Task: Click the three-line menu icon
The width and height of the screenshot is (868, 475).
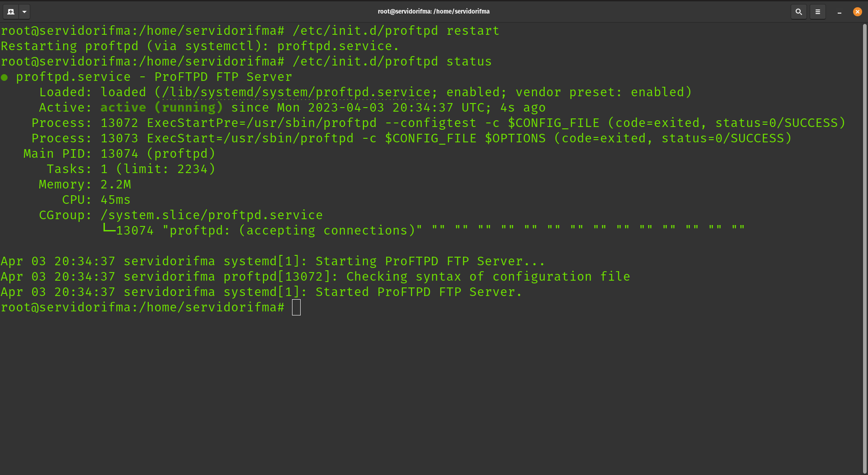Action: point(817,12)
